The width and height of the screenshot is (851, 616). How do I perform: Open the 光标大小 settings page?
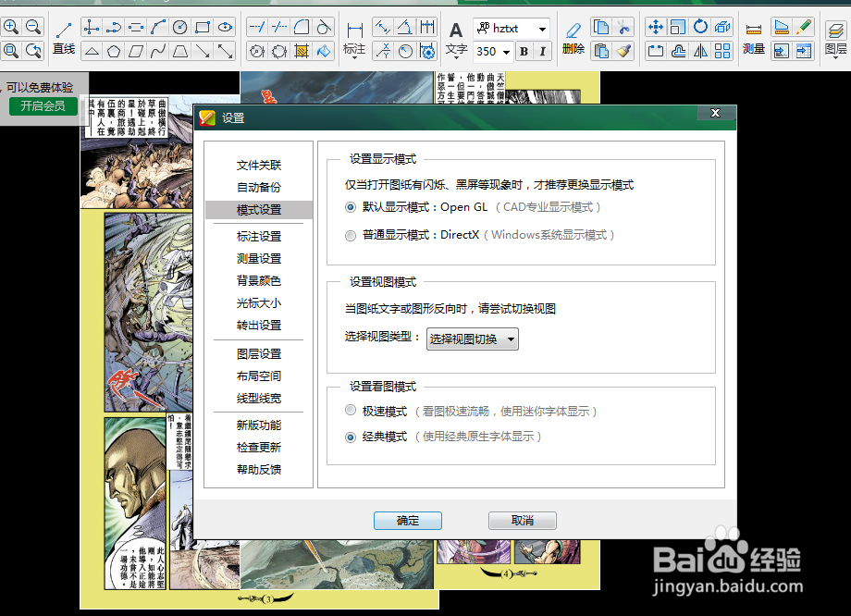259,302
